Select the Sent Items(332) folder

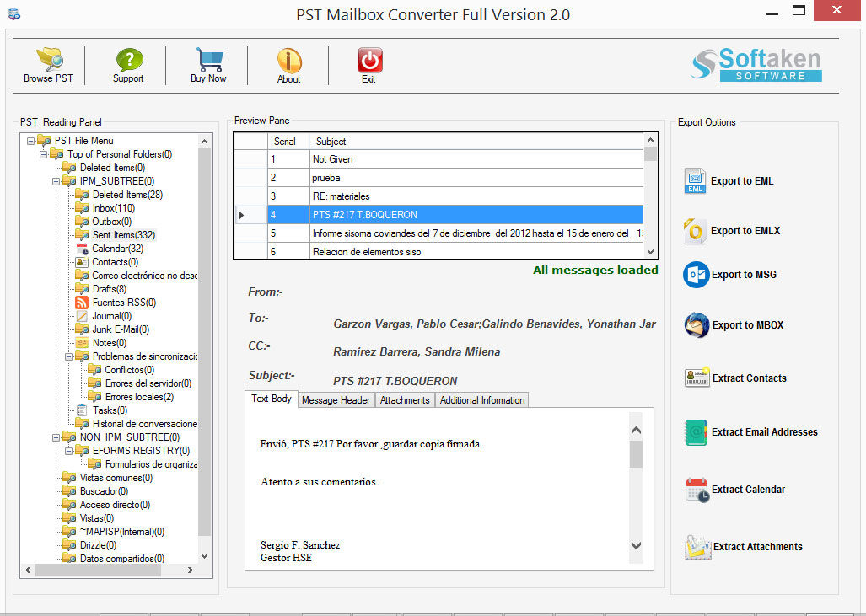click(124, 235)
